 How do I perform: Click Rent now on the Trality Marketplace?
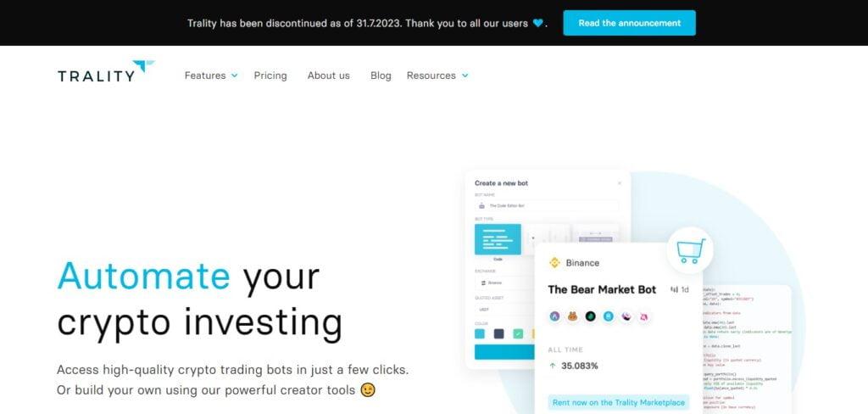click(x=618, y=402)
